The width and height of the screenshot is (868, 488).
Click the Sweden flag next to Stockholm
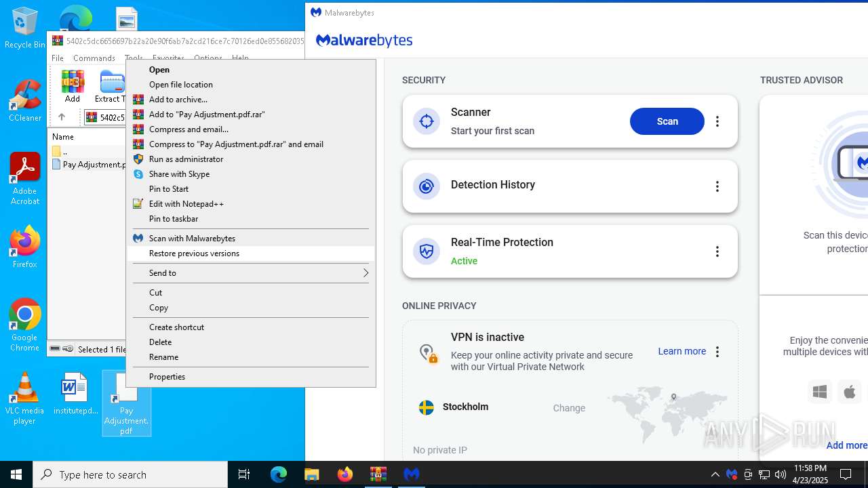tap(427, 407)
